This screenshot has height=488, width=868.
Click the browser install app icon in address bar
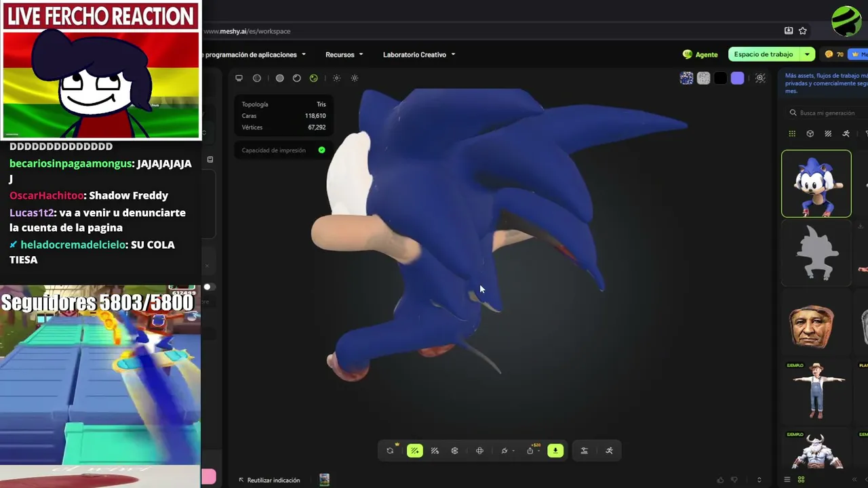(x=789, y=30)
